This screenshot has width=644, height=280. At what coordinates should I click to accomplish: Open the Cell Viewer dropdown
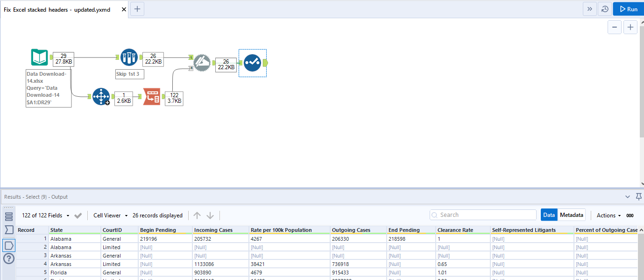[108, 215]
